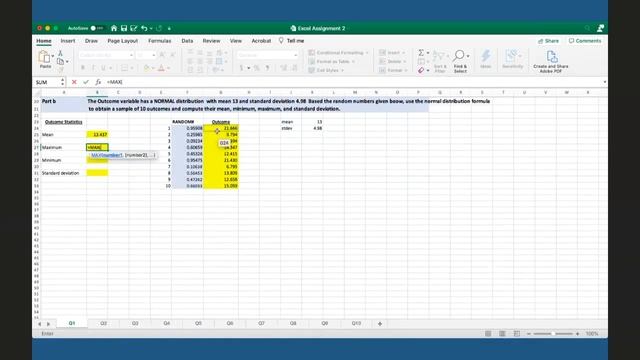
Task: Open the Paste options dropdown arrow
Action: 53,56
